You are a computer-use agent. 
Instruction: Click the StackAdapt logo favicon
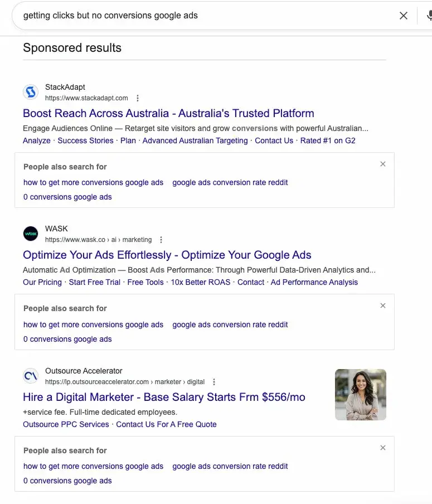click(x=31, y=91)
